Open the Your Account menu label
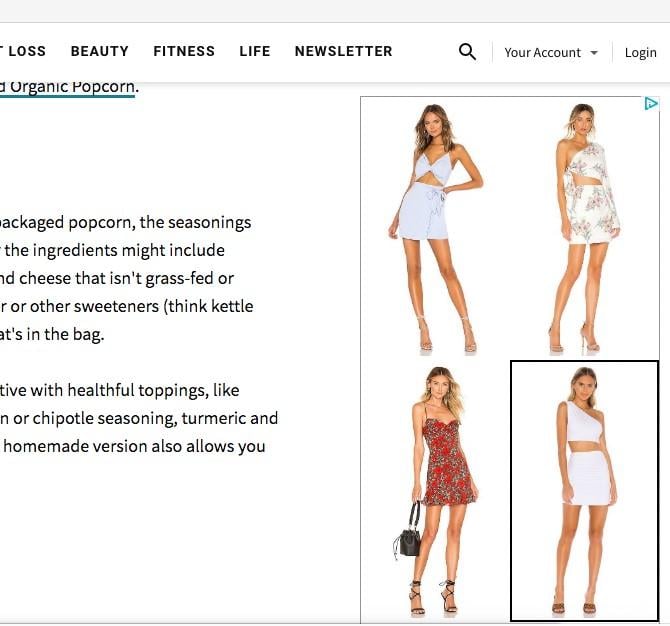The width and height of the screenshot is (670, 626). (542, 53)
